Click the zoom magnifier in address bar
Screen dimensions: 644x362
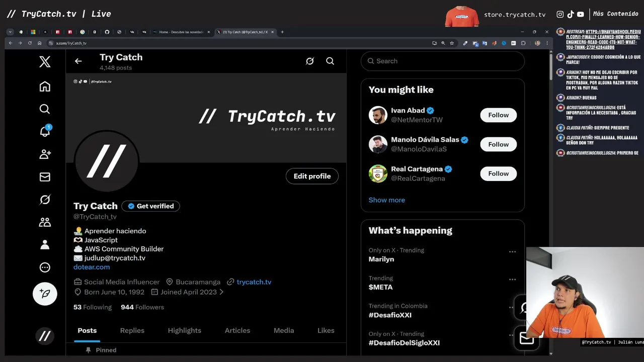(443, 43)
